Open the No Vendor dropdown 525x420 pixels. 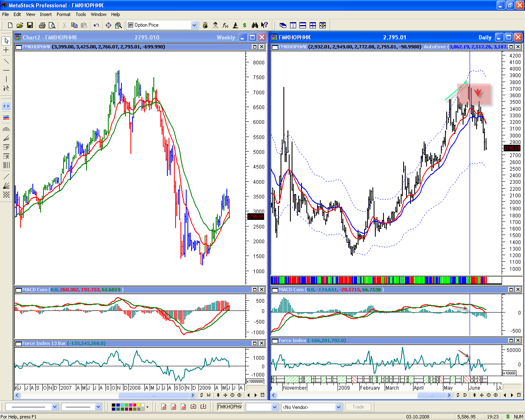coord(338,407)
